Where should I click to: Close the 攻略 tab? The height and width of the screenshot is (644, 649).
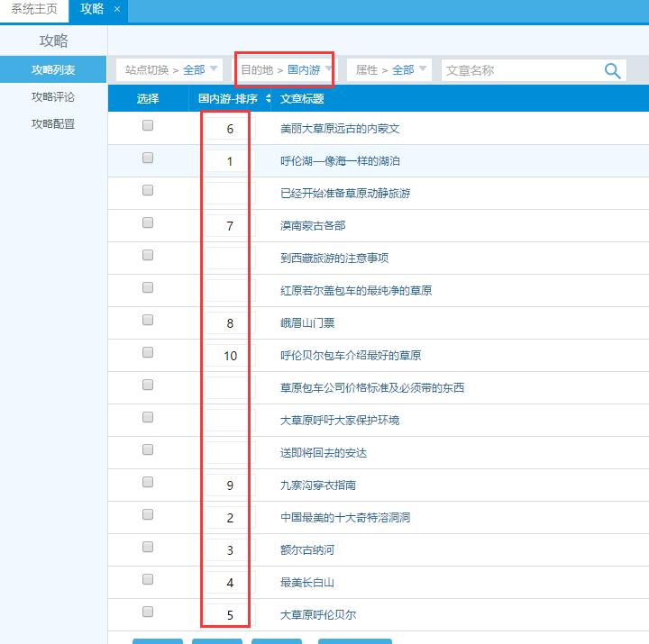pyautogui.click(x=117, y=9)
